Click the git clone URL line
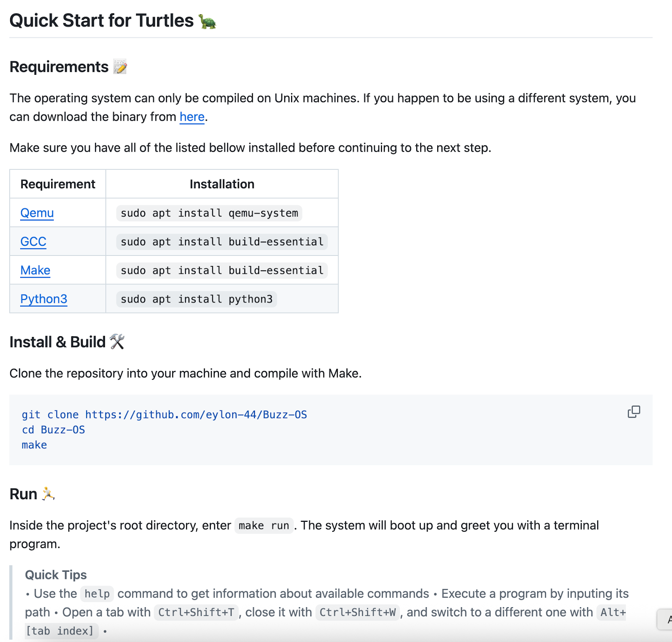 click(164, 415)
